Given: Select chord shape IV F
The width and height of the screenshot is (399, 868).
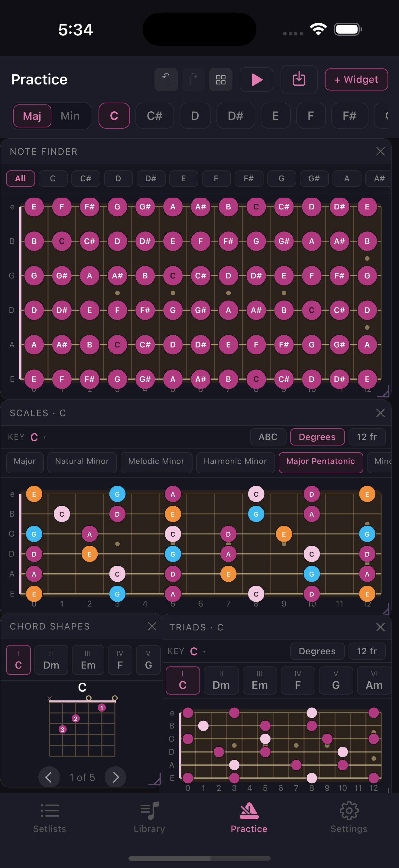Looking at the screenshot, I should click(120, 660).
